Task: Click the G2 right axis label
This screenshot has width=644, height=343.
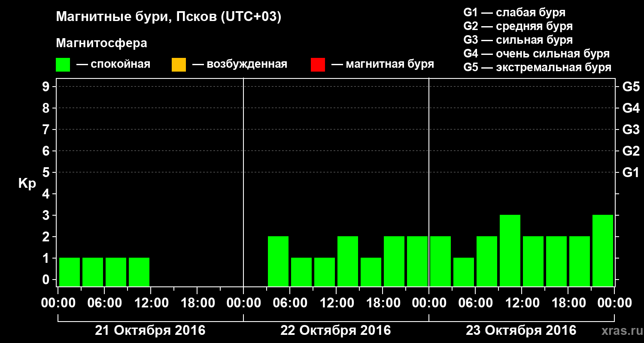Action: point(631,151)
